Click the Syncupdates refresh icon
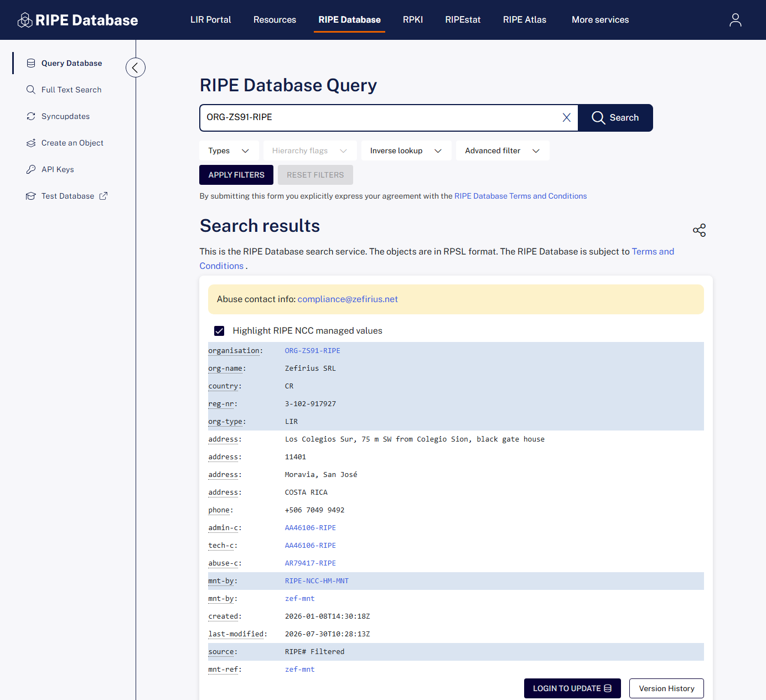 31,116
